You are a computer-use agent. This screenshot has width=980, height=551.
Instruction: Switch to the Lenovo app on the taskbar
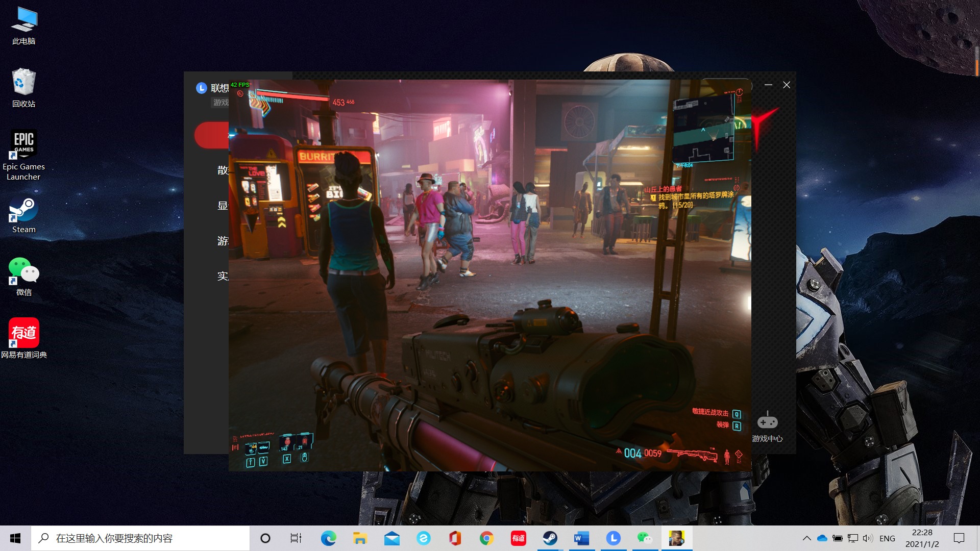[x=613, y=538]
